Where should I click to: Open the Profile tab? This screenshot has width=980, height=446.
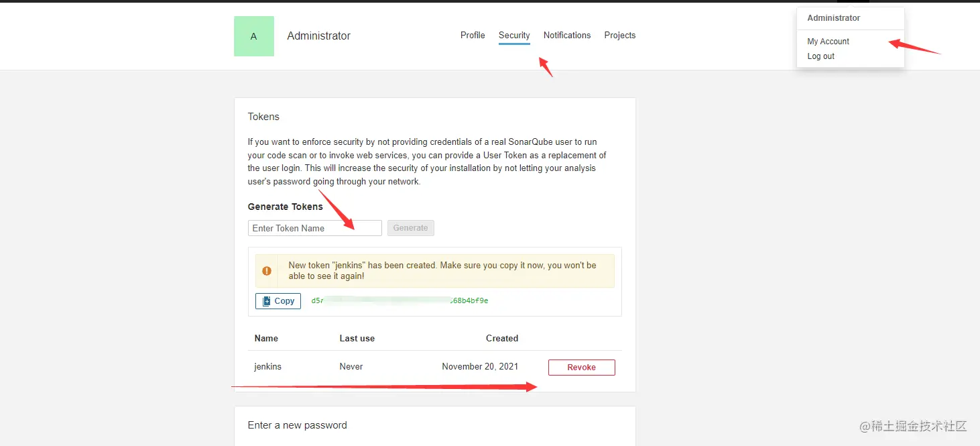click(473, 35)
